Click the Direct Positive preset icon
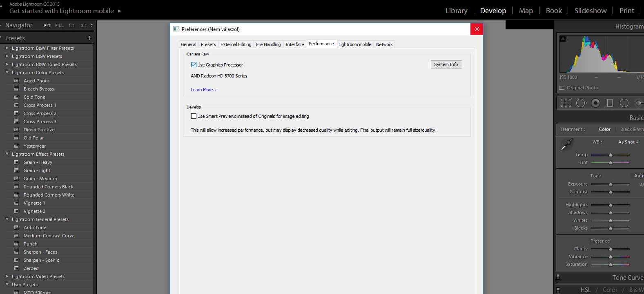The width and height of the screenshot is (644, 294). (x=16, y=130)
